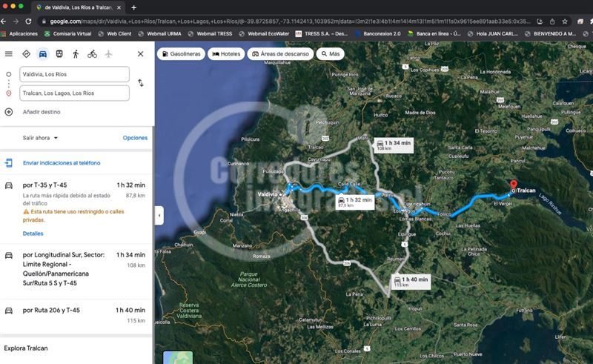Select the public transit travel mode icon
The height and width of the screenshot is (364, 593).
pos(59,54)
